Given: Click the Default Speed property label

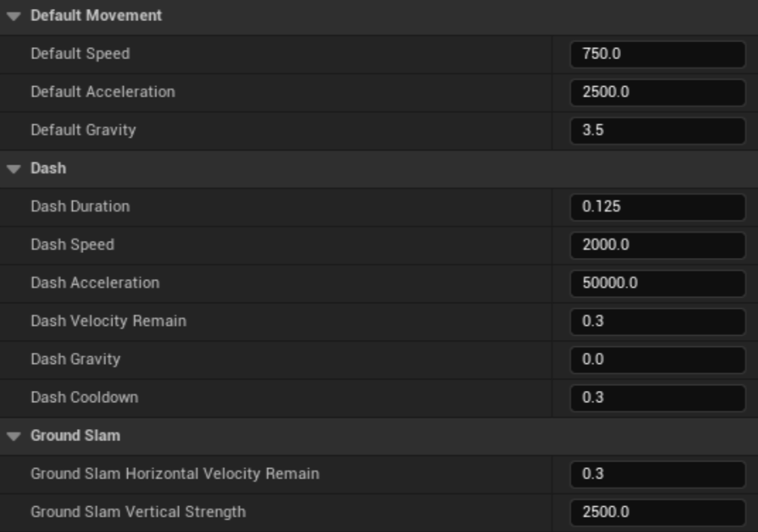Looking at the screenshot, I should pos(80,54).
